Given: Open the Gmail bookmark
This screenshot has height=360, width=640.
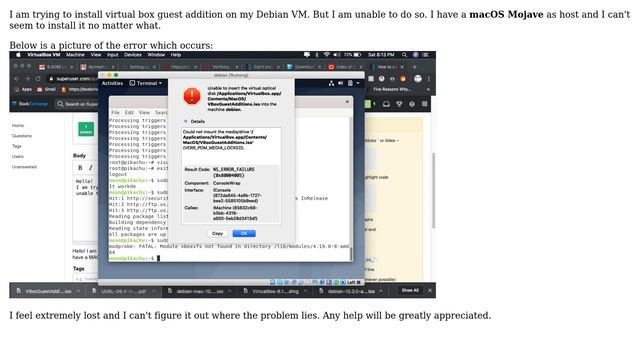Looking at the screenshot, I should 47,89.
